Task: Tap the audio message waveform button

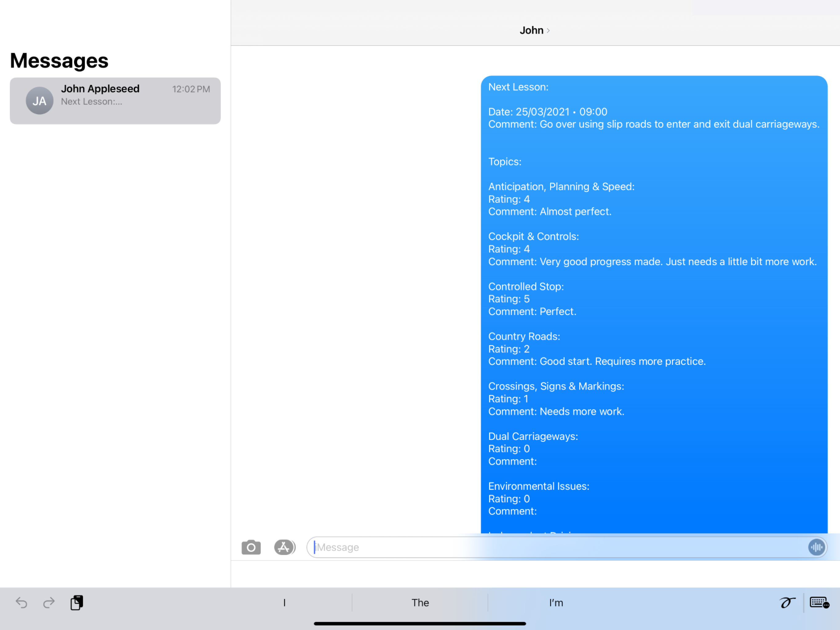Action: [x=816, y=548]
